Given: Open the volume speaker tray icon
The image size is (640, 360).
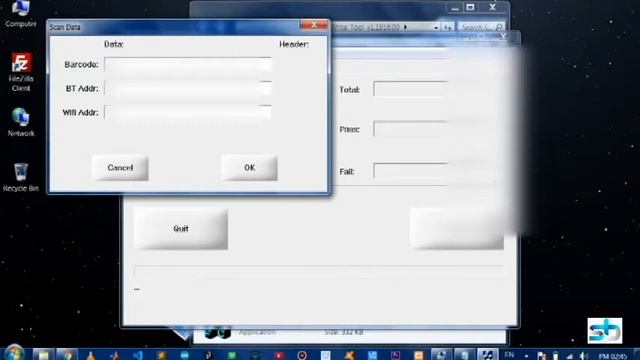Looking at the screenshot, I should coord(584,356).
